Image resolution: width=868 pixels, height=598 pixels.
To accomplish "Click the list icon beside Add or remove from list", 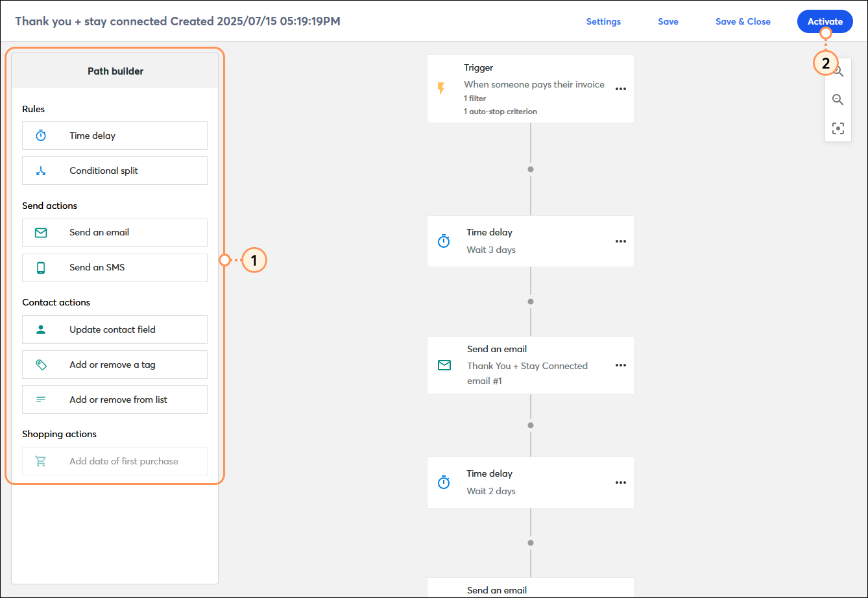I will coord(41,400).
